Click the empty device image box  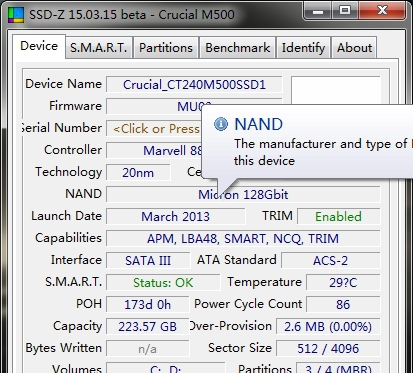tap(336, 90)
